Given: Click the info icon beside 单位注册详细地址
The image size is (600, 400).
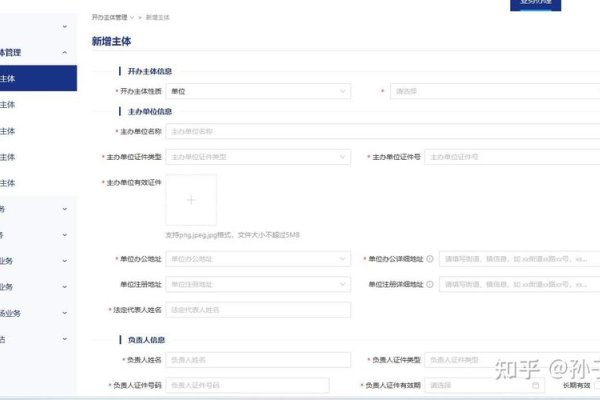Looking at the screenshot, I should pos(430,284).
